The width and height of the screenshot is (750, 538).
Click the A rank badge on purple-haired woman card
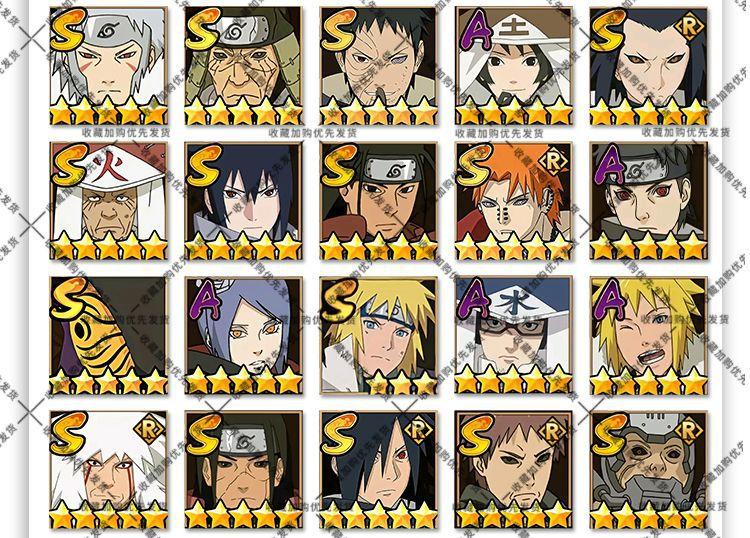click(x=206, y=300)
